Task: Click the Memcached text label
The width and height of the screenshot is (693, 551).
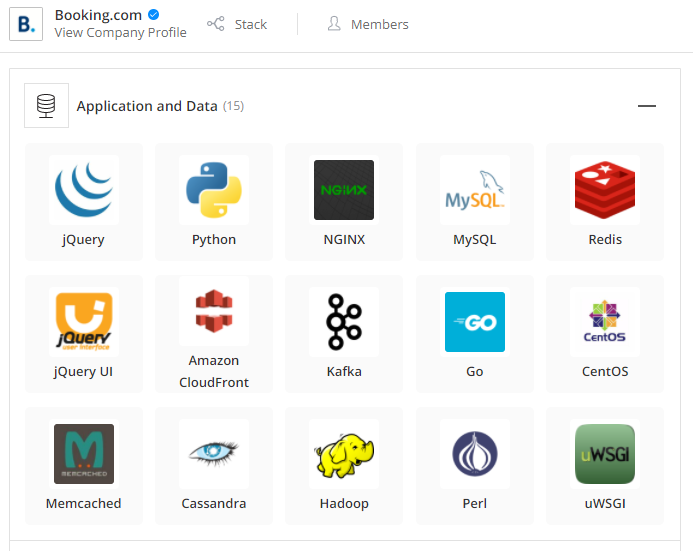Action: click(84, 504)
